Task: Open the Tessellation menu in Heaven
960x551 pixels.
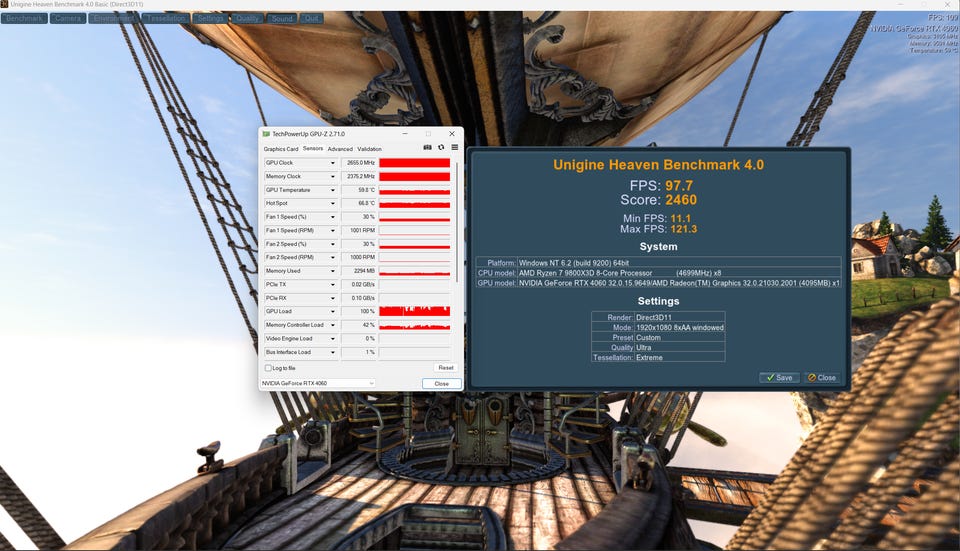Action: [165, 18]
